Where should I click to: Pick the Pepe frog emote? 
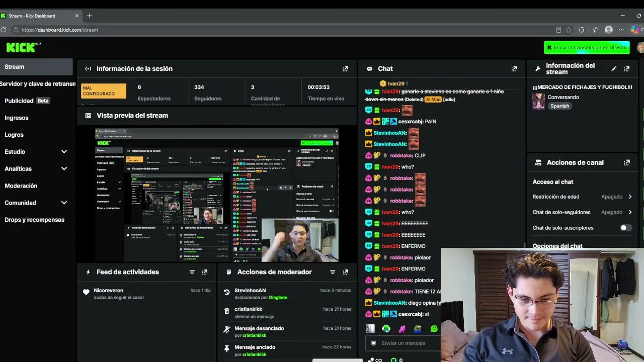pos(418,328)
